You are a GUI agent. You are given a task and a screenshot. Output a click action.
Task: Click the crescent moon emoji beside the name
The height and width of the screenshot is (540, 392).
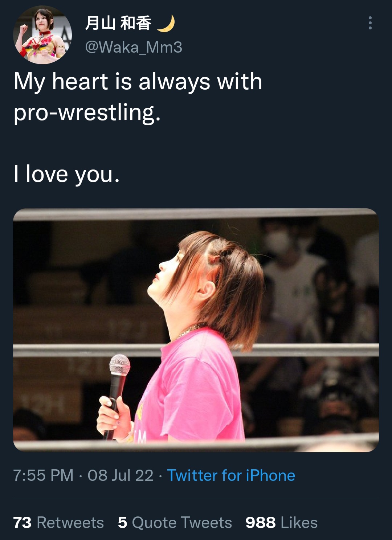coord(166,23)
